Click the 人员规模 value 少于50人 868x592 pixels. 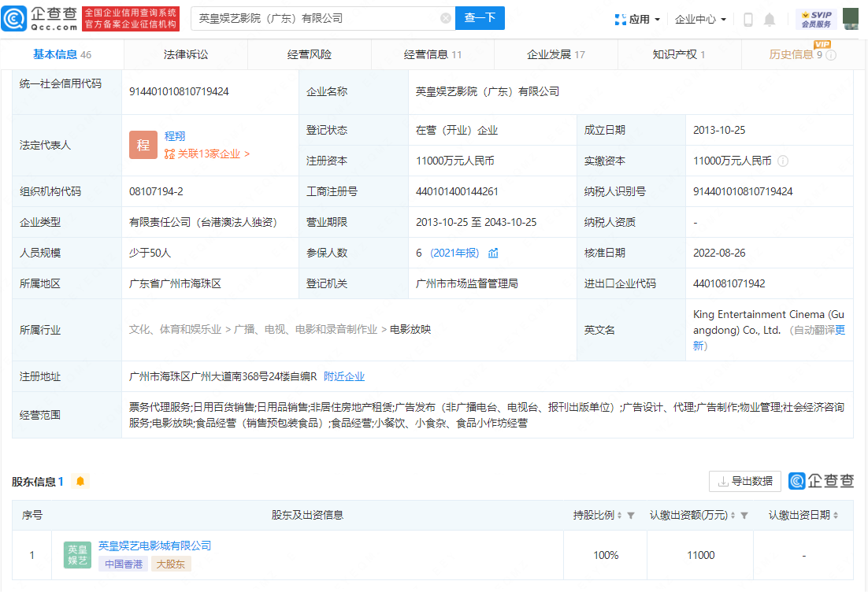coord(150,253)
